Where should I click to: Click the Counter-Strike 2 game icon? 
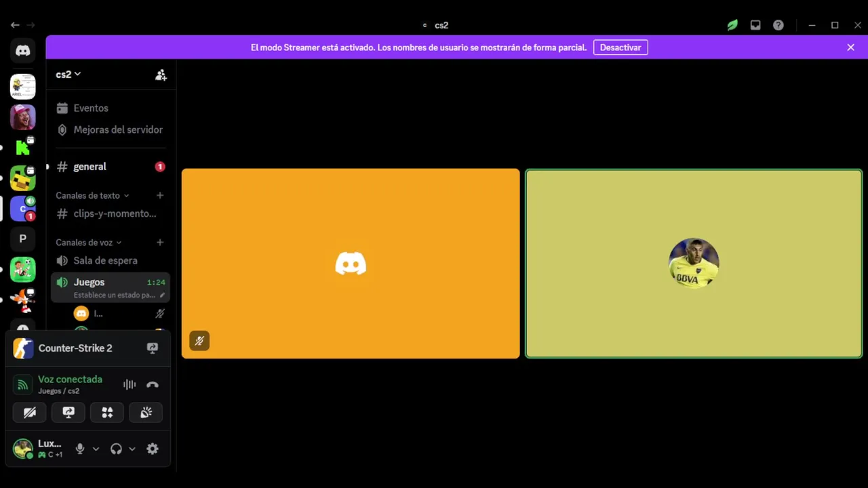point(23,348)
